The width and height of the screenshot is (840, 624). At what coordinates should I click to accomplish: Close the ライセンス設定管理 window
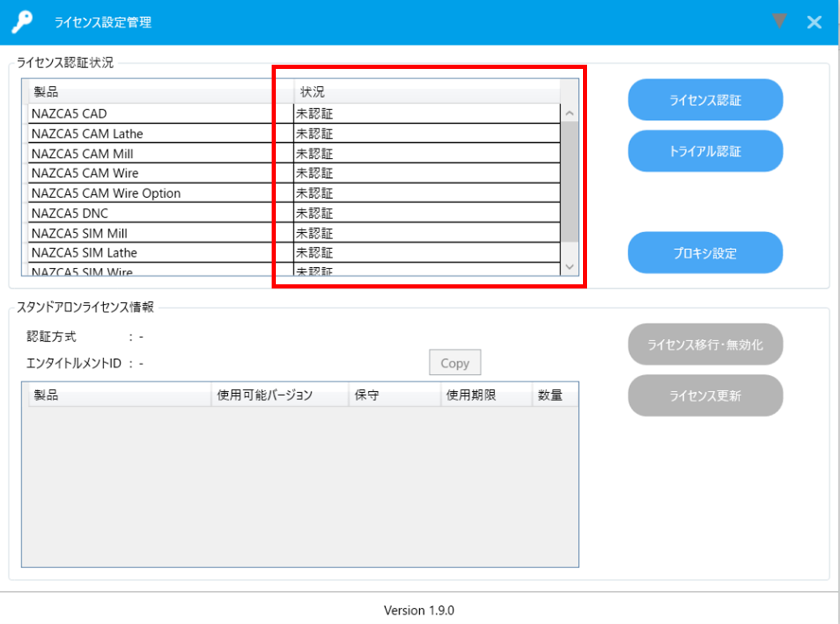pyautogui.click(x=814, y=22)
